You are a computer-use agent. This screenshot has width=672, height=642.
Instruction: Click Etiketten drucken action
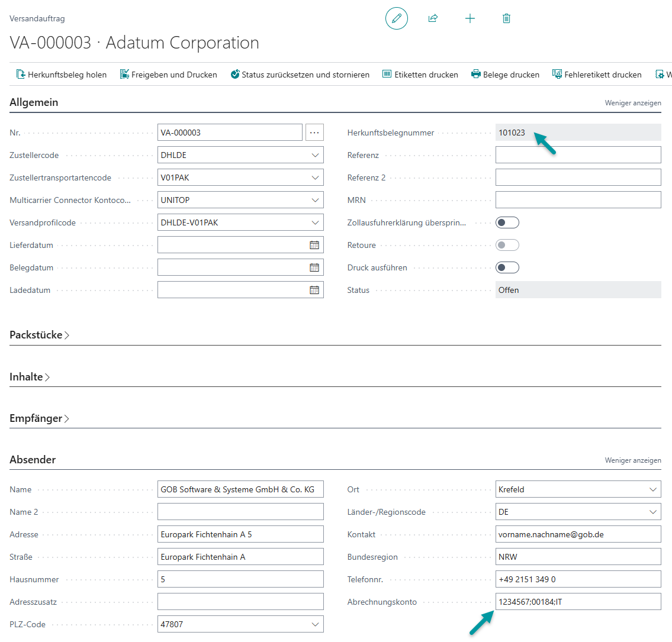tap(420, 75)
